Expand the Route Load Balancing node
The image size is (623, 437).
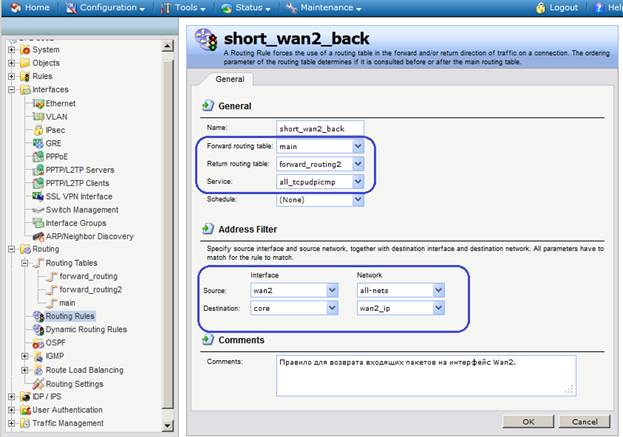[25, 370]
